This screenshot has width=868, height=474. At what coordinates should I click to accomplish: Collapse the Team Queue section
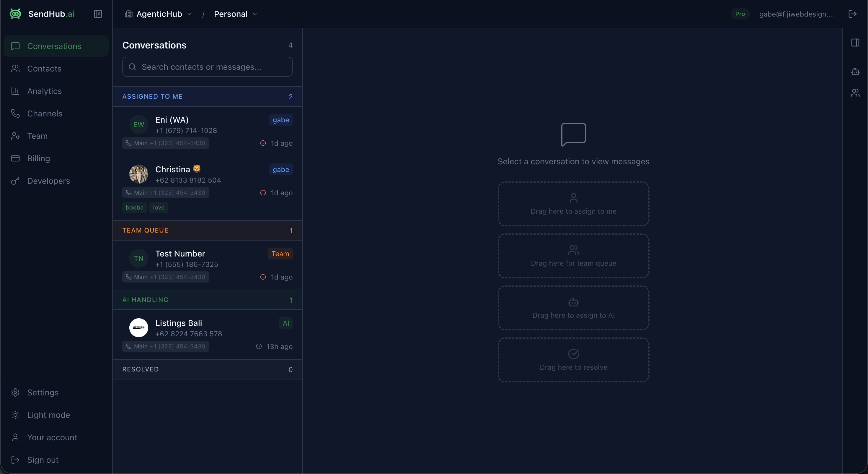click(207, 230)
